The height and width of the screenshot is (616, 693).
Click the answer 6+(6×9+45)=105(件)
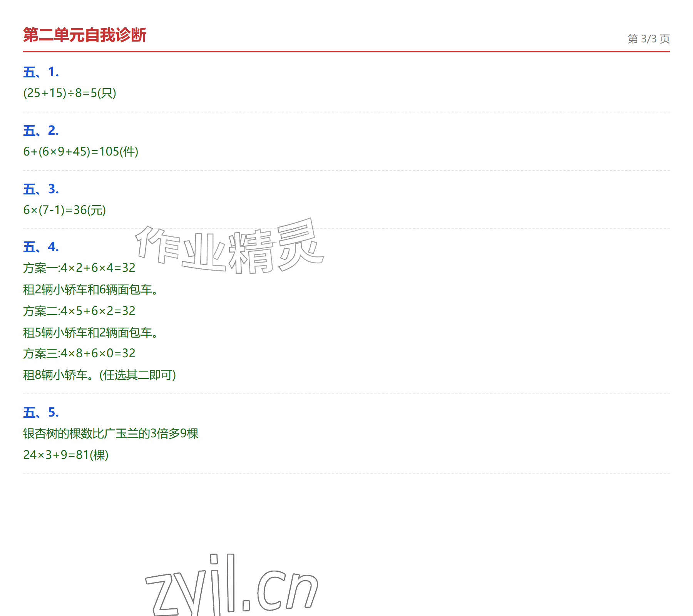click(x=81, y=152)
